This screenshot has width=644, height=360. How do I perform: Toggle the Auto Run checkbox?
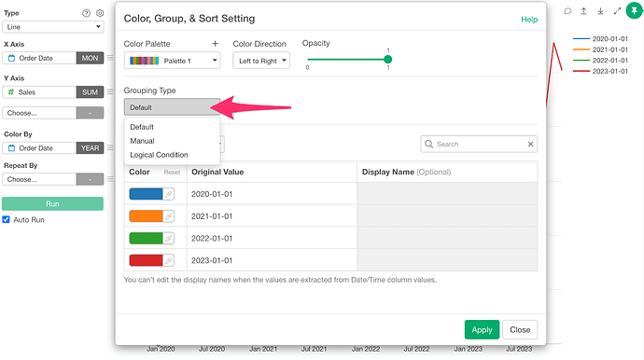7,219
